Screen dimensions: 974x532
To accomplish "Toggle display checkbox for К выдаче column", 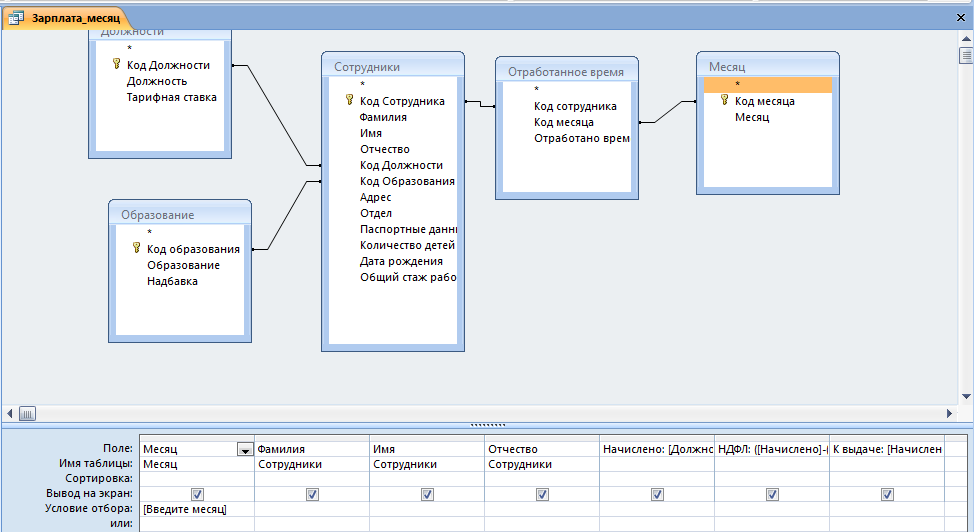I will pos(886,494).
